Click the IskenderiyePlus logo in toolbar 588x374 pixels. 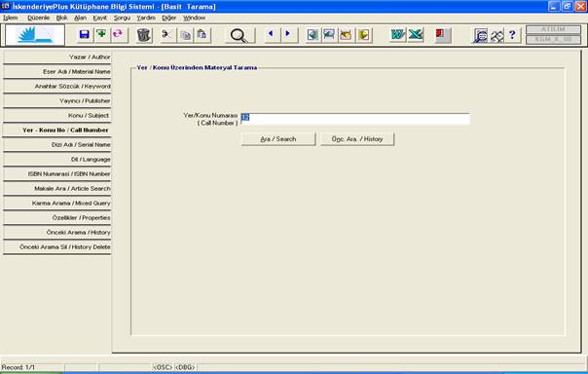coord(35,35)
